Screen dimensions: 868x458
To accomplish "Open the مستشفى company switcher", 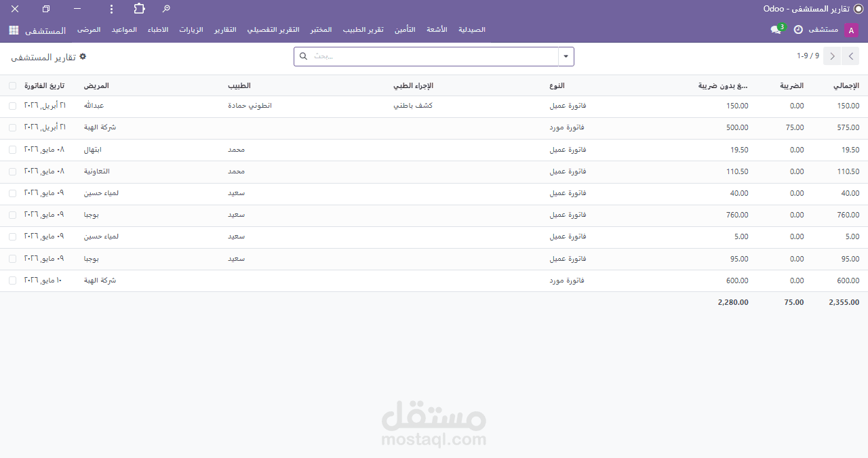I will point(823,30).
